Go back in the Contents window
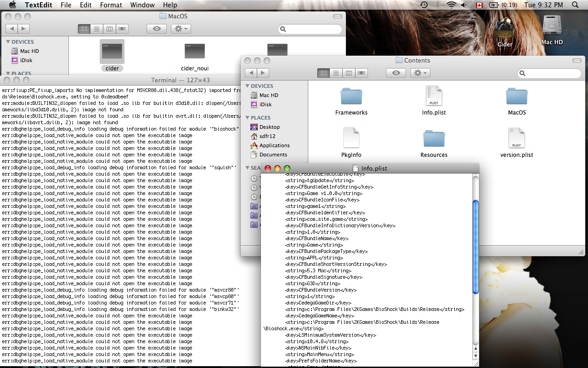Screen dimensions: 588x368 [x=251, y=73]
